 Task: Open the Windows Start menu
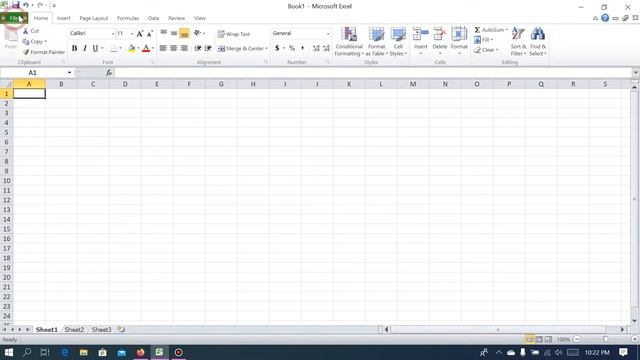(x=9, y=352)
